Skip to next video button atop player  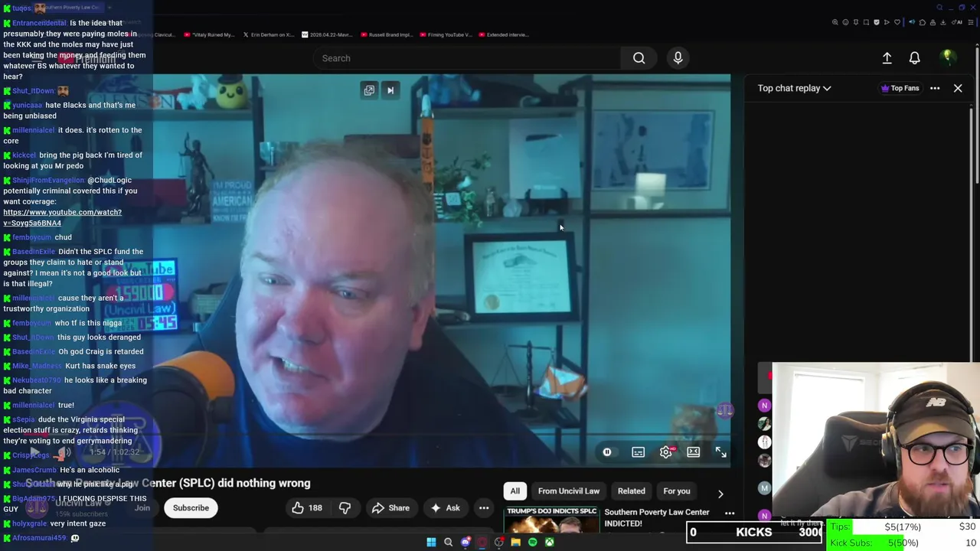[390, 90]
